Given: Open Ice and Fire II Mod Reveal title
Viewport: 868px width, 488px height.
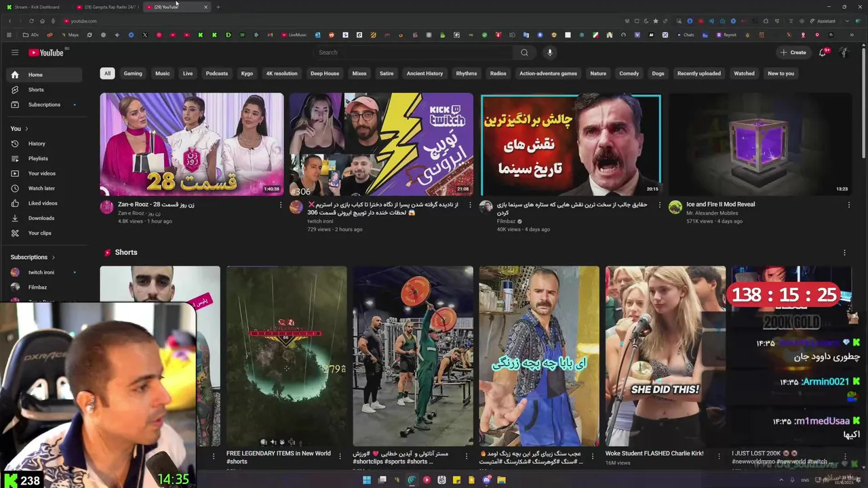Looking at the screenshot, I should [x=720, y=204].
